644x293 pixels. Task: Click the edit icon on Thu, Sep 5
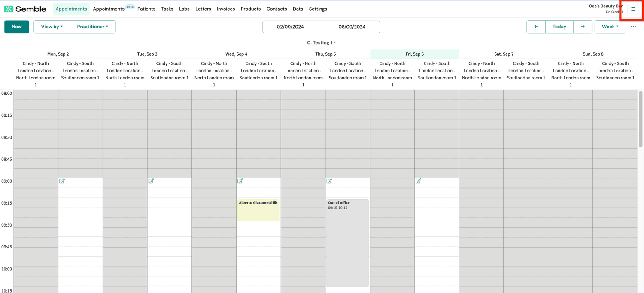(329, 181)
